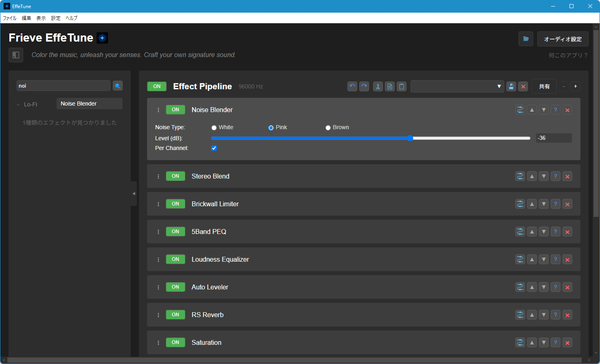
Task: Turn off the master Effect Pipeline ON switch
Action: point(157,87)
